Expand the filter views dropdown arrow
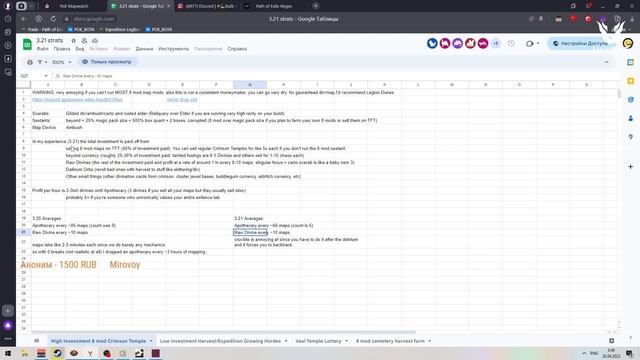The height and width of the screenshot is (360, 640). tap(46, 62)
